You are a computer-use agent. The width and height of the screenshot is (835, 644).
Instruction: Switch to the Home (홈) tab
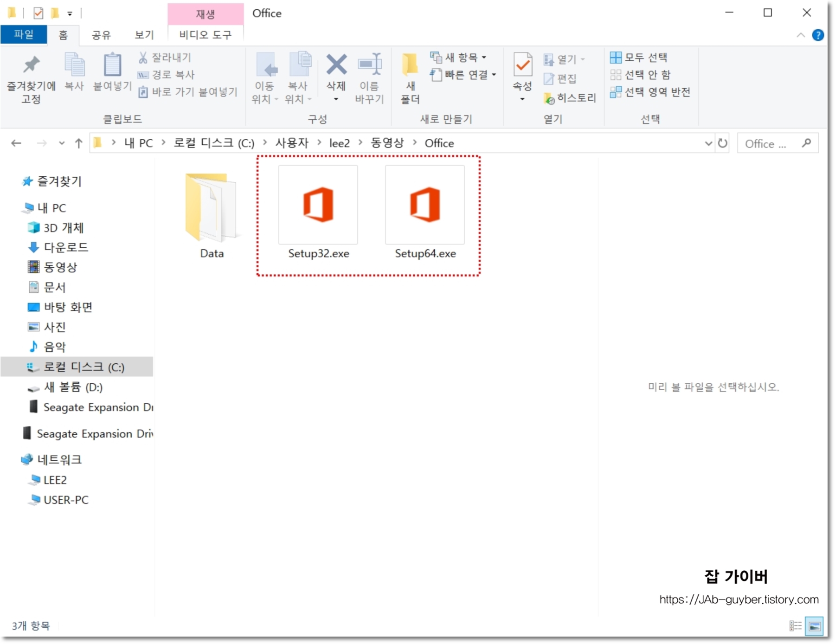coord(64,35)
